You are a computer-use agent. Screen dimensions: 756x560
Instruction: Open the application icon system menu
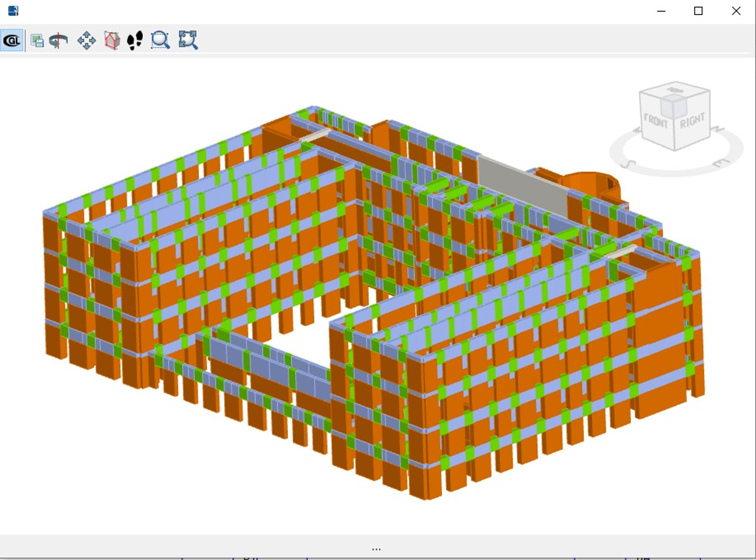pyautogui.click(x=13, y=11)
